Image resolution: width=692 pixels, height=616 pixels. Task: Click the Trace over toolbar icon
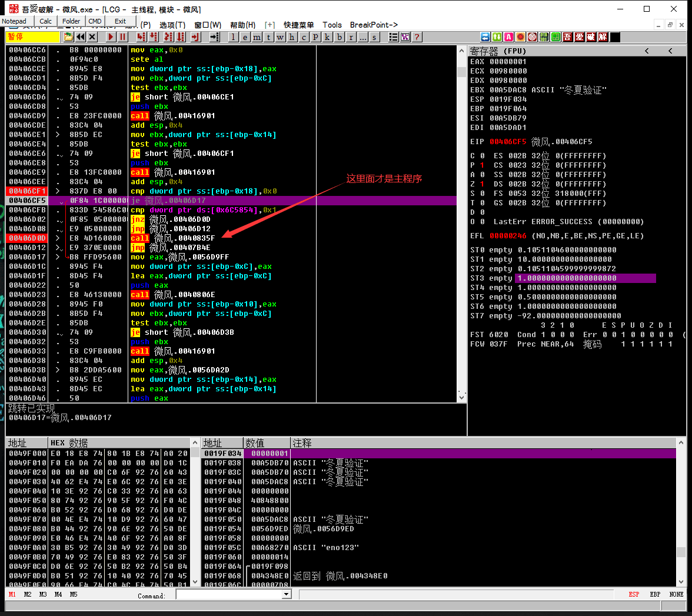pos(181,37)
